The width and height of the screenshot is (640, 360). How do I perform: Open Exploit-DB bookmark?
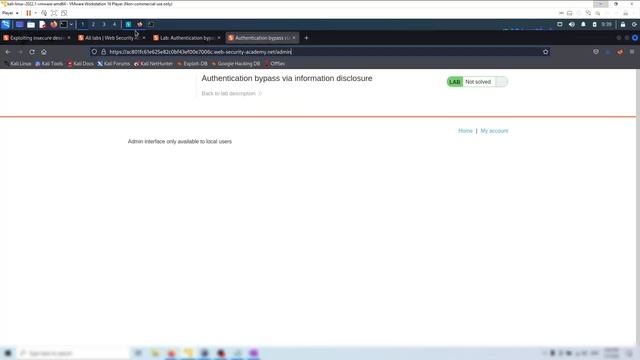(x=192, y=64)
